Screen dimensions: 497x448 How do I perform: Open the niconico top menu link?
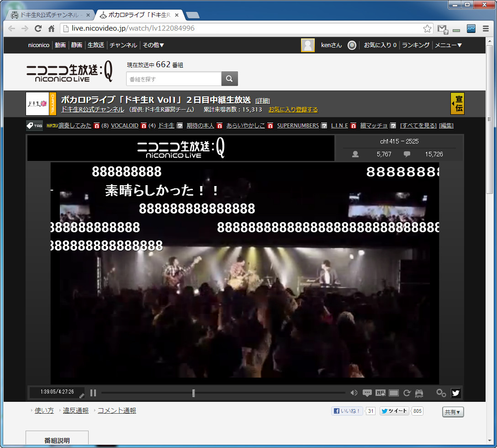click(39, 45)
